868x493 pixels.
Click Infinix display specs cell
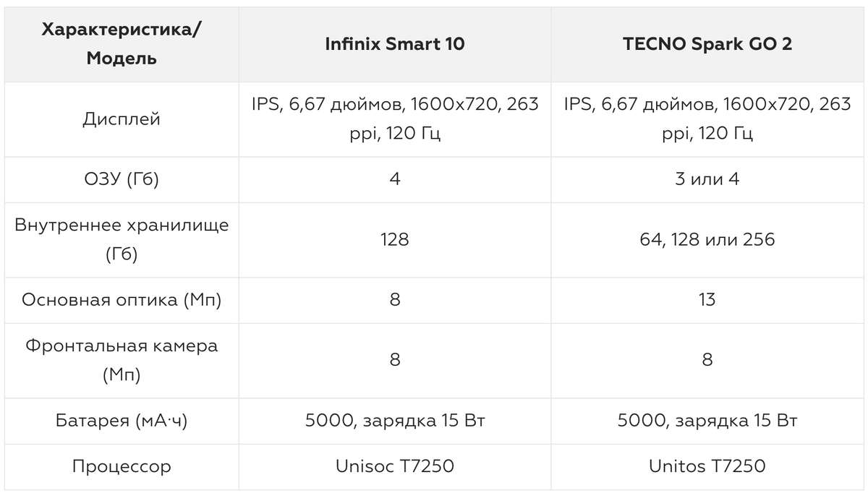click(x=395, y=119)
